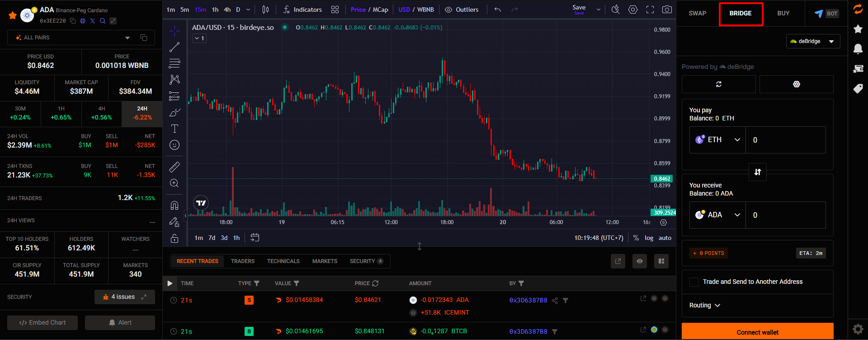Viewport: 868px width, 340px height.
Task: Open the Indicators menu
Action: (x=302, y=10)
